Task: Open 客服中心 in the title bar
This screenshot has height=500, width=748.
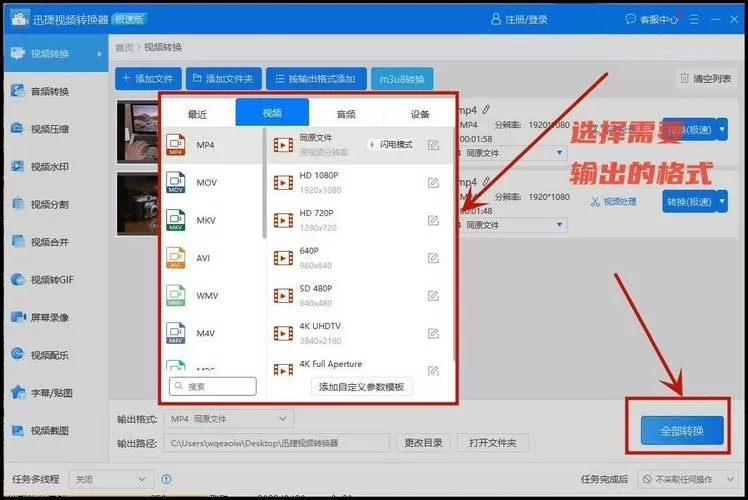Action: (x=652, y=19)
